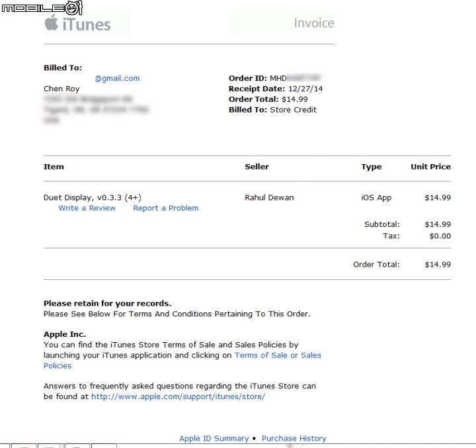This screenshot has height=448, width=476.
Task: Click the Invoice heading text
Action: pyautogui.click(x=314, y=23)
